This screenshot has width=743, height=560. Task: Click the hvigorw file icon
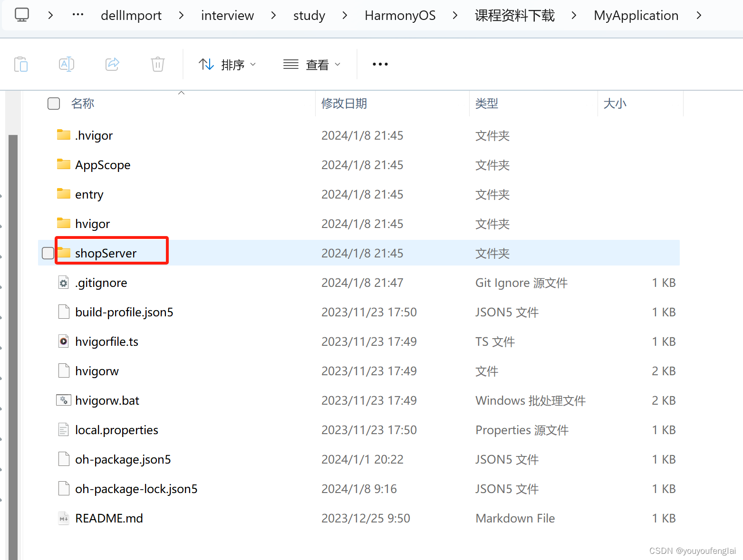(x=64, y=371)
